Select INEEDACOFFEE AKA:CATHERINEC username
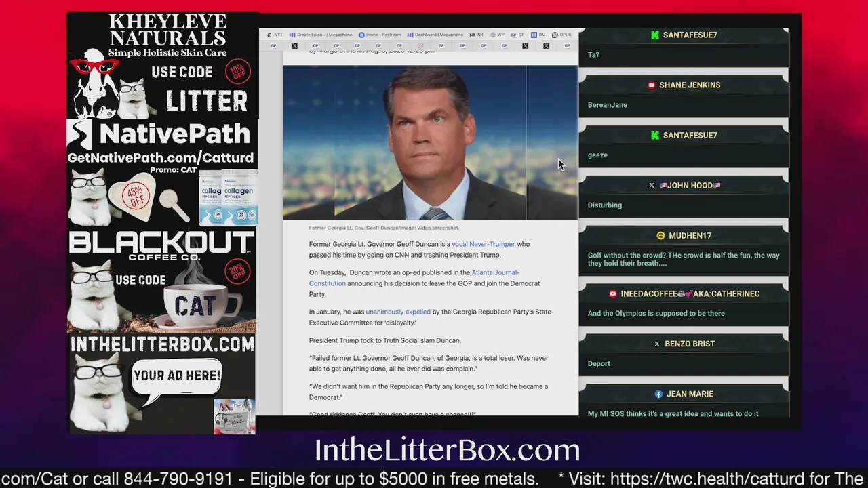Viewport: 868px width, 488px height. point(690,293)
